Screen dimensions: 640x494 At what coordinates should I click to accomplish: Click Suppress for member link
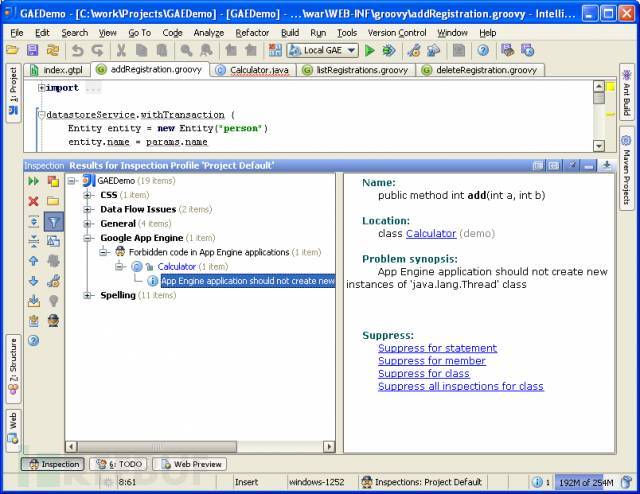pos(431,361)
